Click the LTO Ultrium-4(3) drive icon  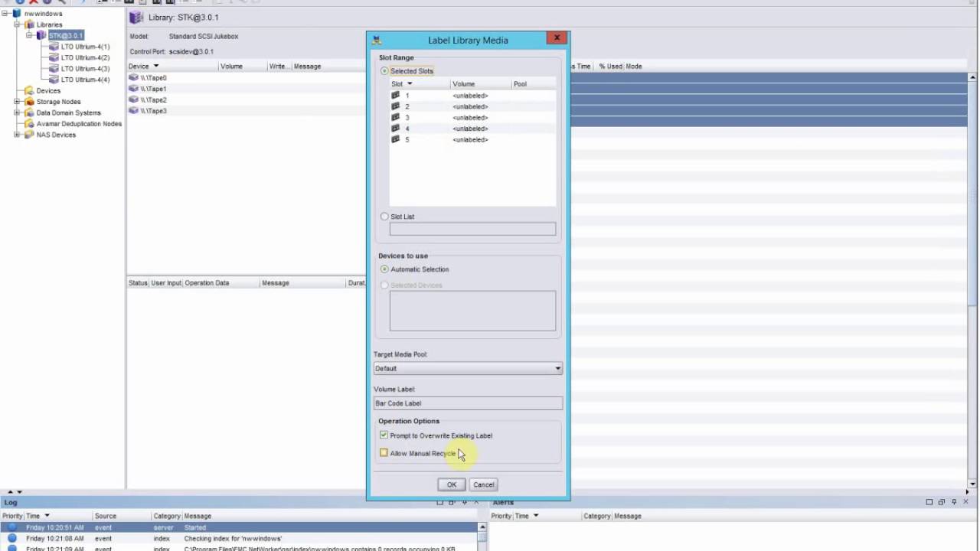54,69
